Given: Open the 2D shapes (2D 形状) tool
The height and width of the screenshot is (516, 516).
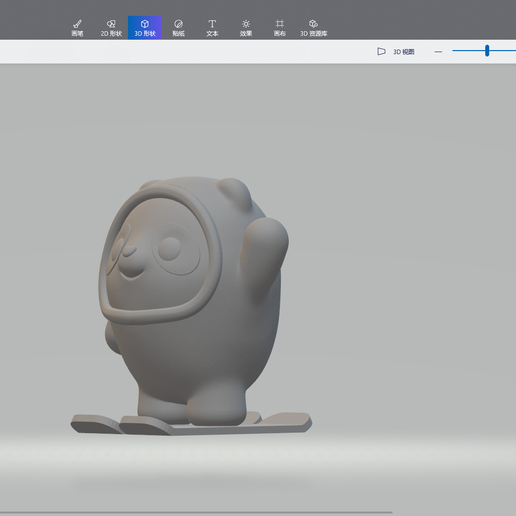Looking at the screenshot, I should 111,28.
